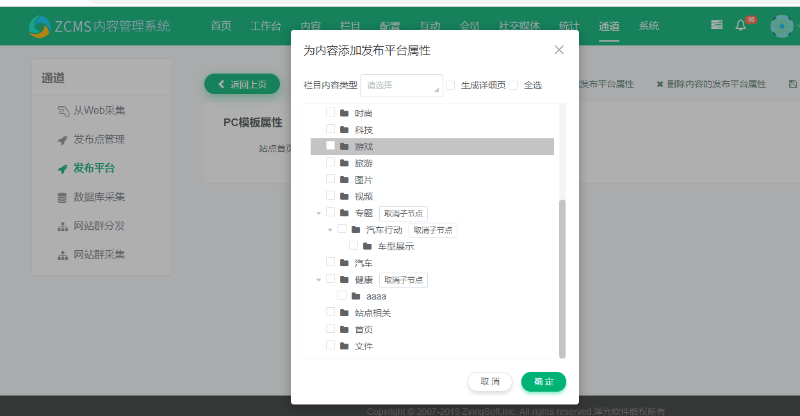Open the 社交媒体 top menu
The width and height of the screenshot is (800, 416).
519,26
